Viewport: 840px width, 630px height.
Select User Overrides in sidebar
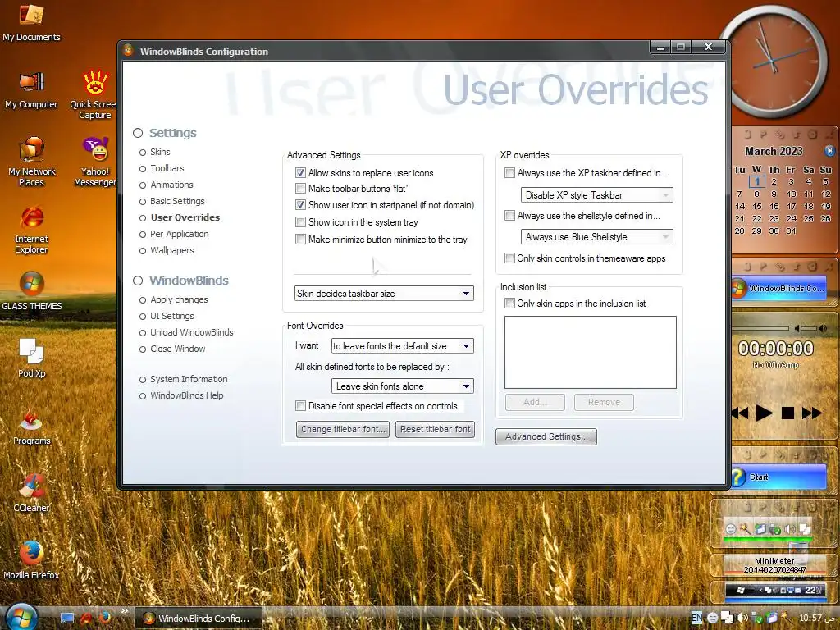pos(185,217)
